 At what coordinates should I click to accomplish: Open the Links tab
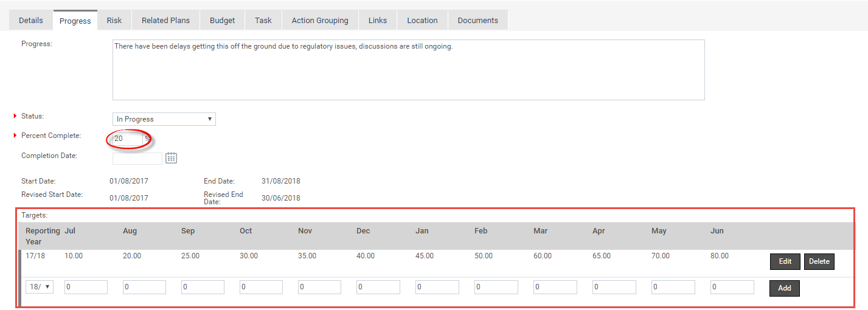[378, 20]
